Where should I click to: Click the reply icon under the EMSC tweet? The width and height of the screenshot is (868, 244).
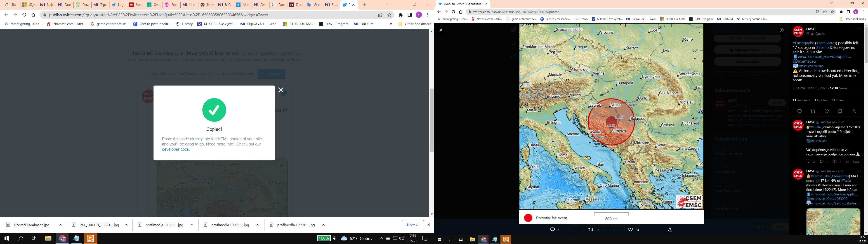tap(799, 111)
